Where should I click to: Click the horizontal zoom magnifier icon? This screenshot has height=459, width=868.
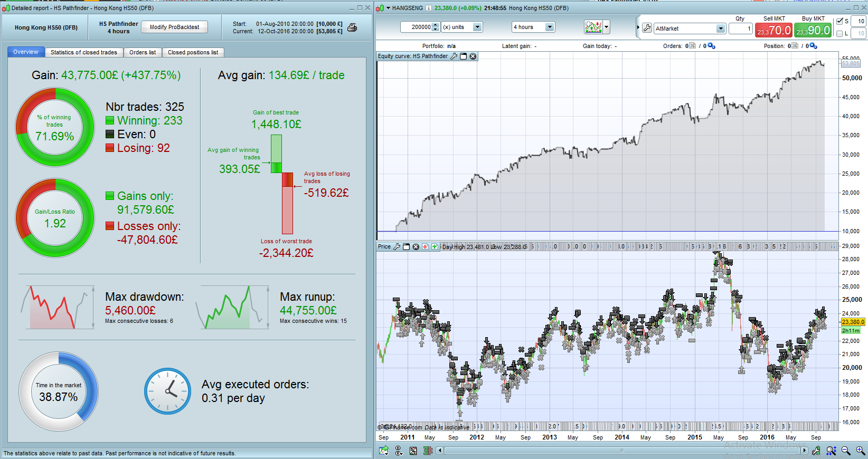click(831, 451)
